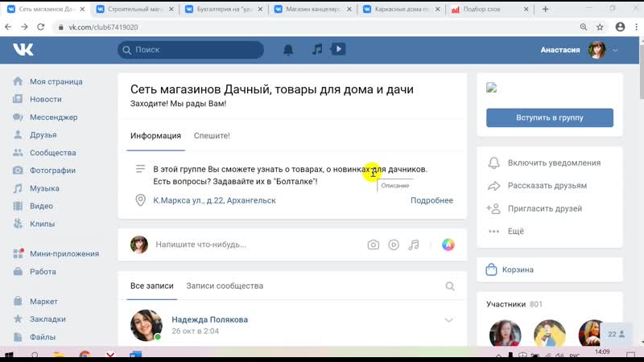Attach music using note icon in post box
Image resolution: width=644 pixels, height=362 pixels.
tap(414, 245)
